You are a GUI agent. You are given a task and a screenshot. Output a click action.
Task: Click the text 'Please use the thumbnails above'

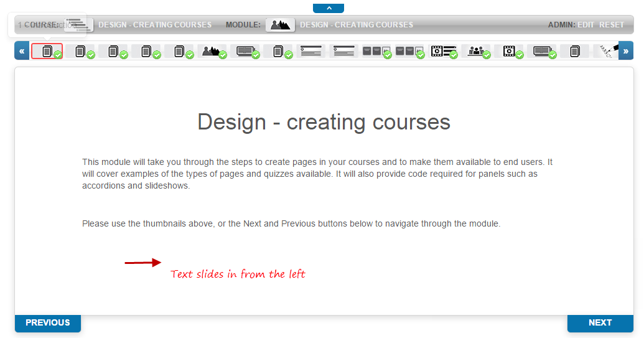click(x=291, y=224)
